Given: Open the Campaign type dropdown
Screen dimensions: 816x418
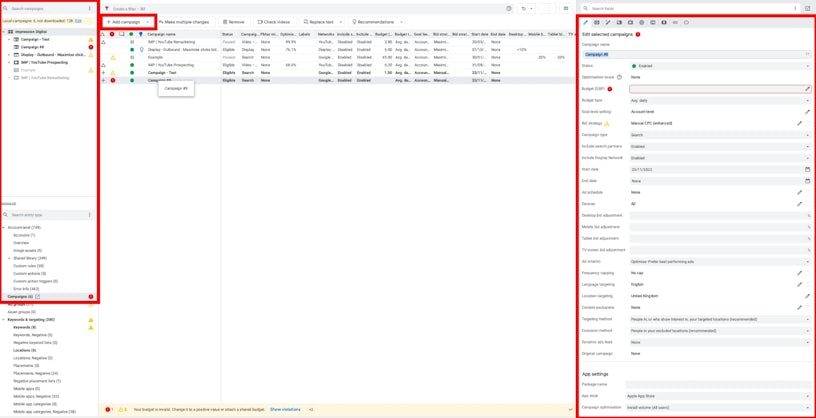Looking at the screenshot, I should click(x=718, y=135).
